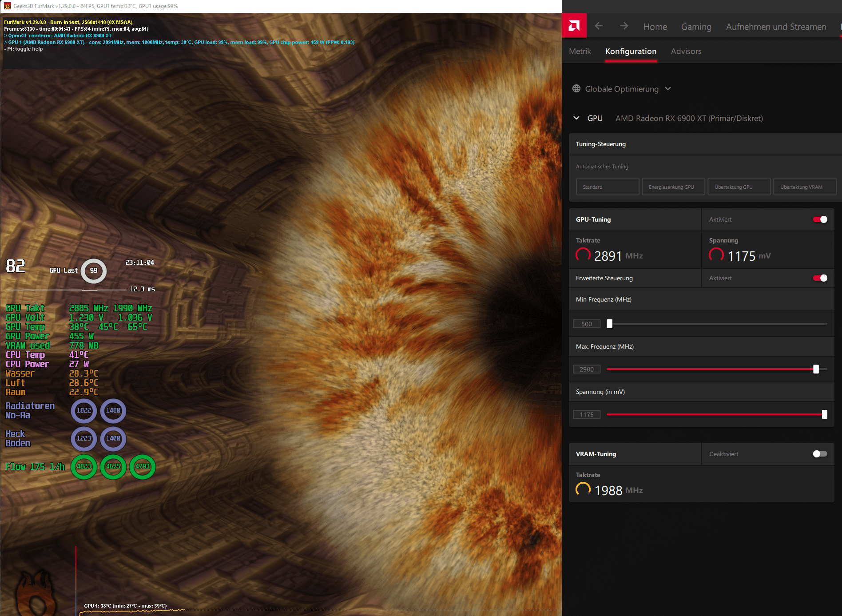Click the 'F1: toggle help' text in FurMark
Viewport: 842px width, 616px height.
click(x=24, y=49)
